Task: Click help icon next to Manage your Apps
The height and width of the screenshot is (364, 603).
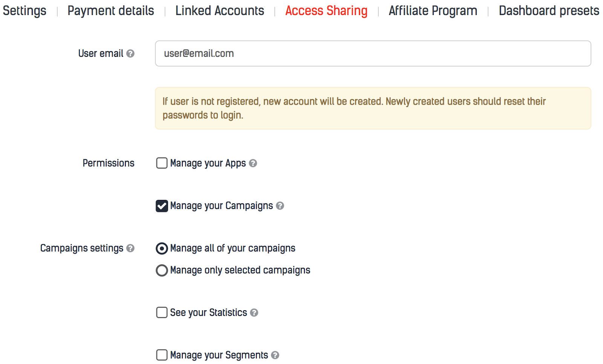Action: pos(253,163)
